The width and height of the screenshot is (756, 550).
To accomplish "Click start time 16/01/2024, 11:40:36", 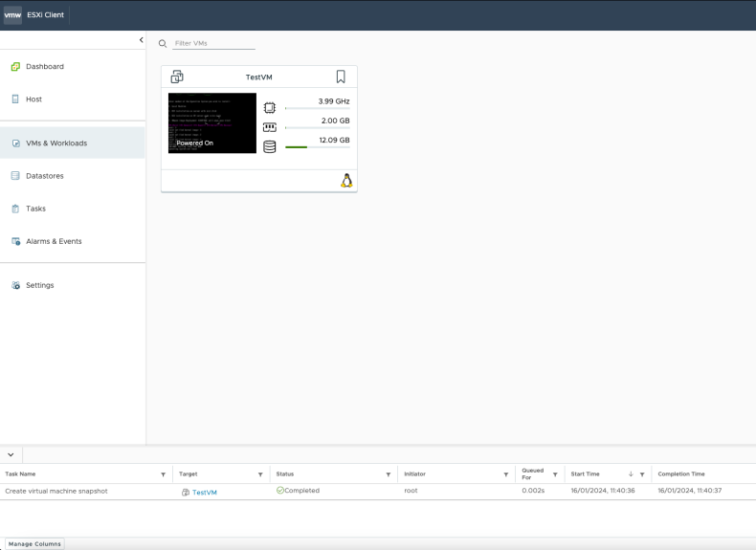I will pyautogui.click(x=603, y=491).
